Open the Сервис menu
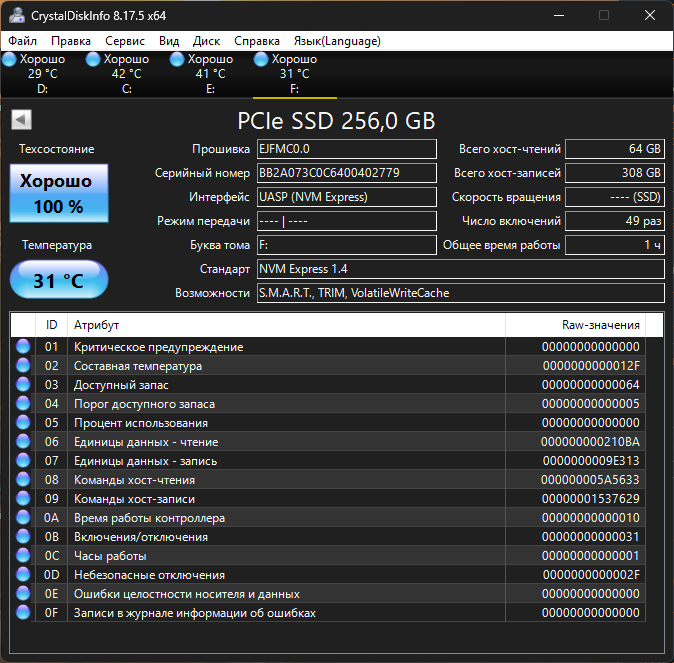The height and width of the screenshot is (663, 674). 125,41
